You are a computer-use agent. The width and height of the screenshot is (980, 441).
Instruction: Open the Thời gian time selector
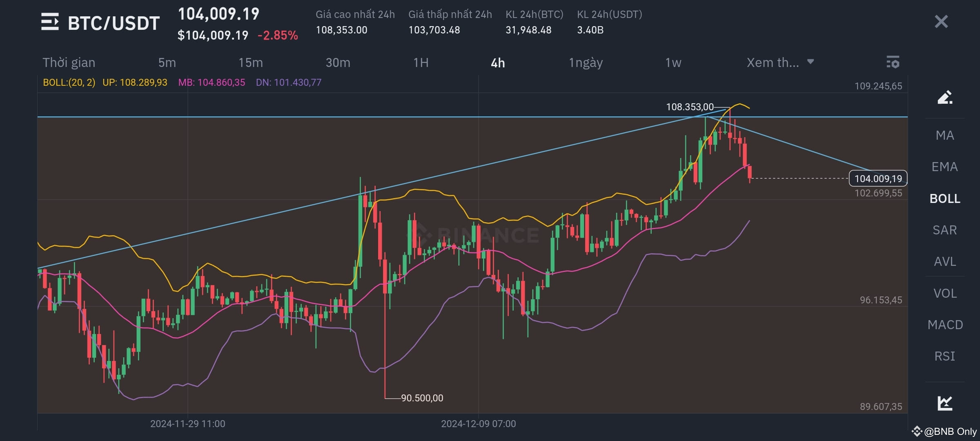69,62
